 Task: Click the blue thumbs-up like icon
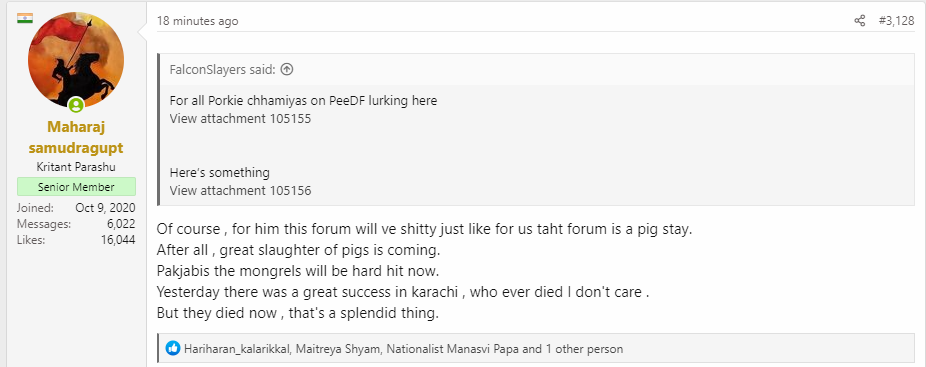[x=172, y=349]
